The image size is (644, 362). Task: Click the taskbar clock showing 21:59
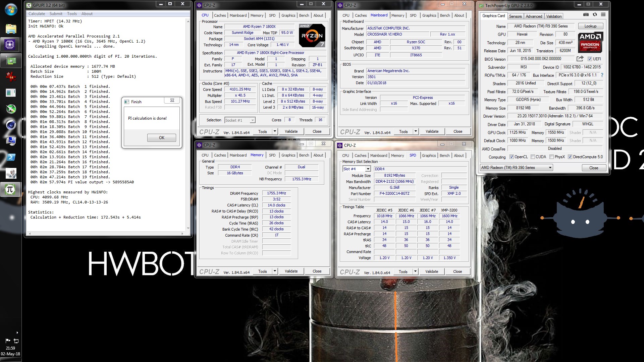pyautogui.click(x=10, y=348)
